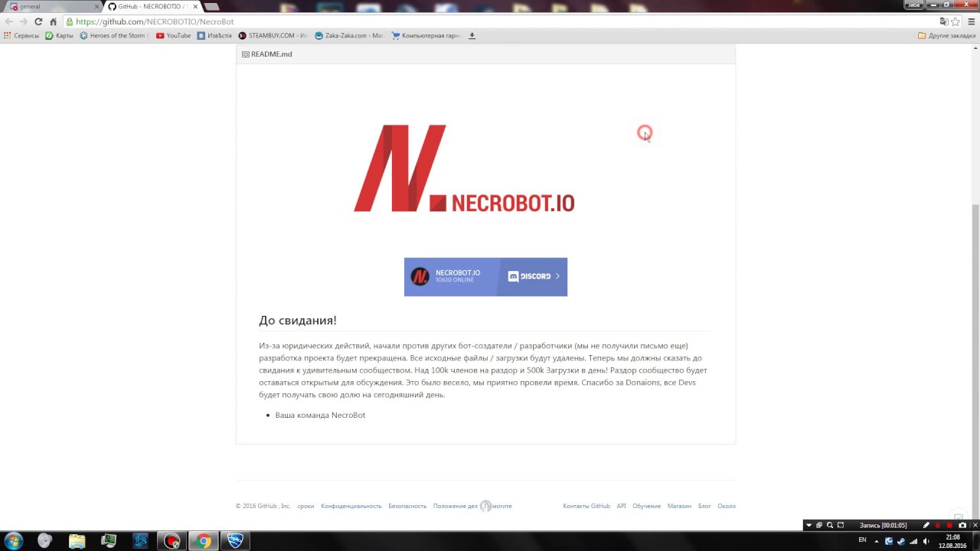Viewport: 980px width, 551px height.
Task: Open File Explorer from taskbar
Action: click(x=77, y=541)
